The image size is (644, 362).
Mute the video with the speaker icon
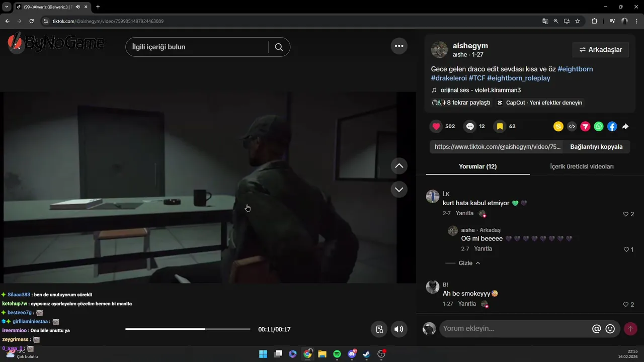[x=398, y=329]
